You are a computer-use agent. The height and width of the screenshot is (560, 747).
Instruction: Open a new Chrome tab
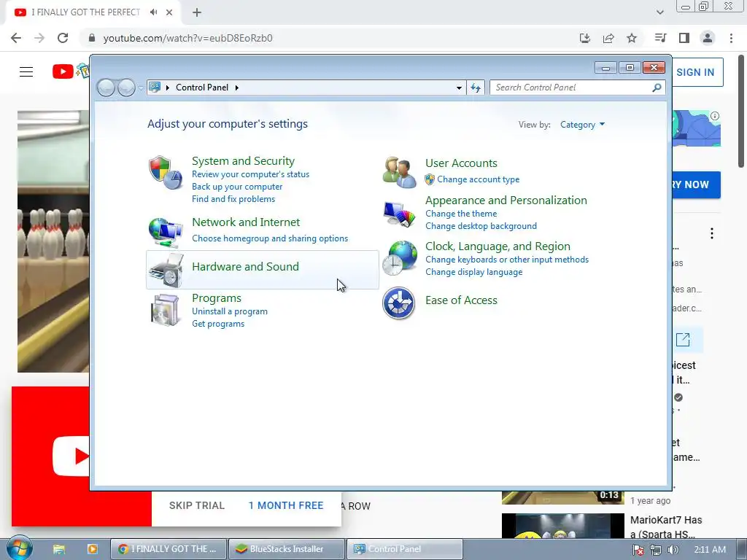[x=197, y=12]
